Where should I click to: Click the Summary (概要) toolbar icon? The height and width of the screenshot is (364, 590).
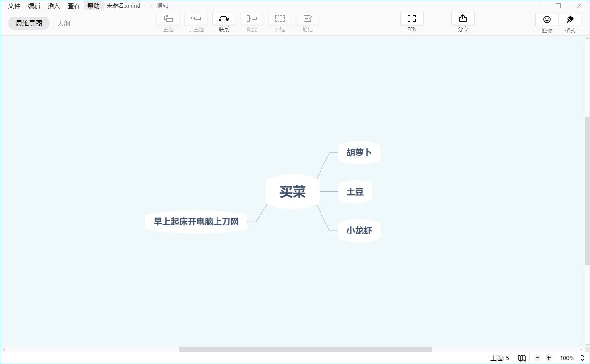(x=252, y=19)
